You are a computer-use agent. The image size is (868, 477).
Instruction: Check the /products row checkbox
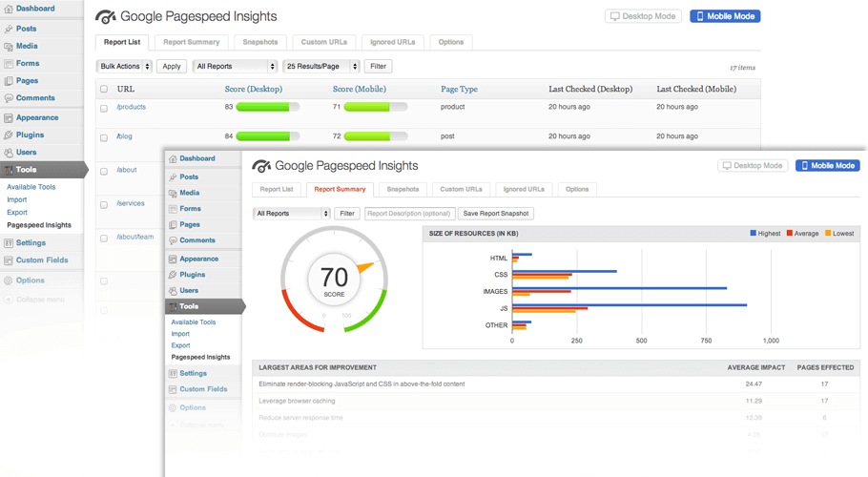coord(104,109)
